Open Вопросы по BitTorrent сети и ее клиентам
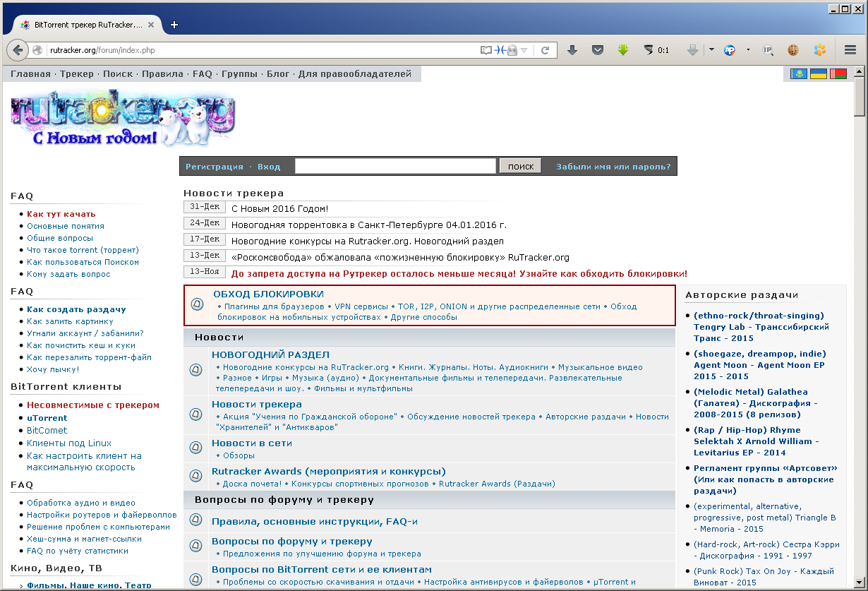868x591 pixels. [x=322, y=569]
